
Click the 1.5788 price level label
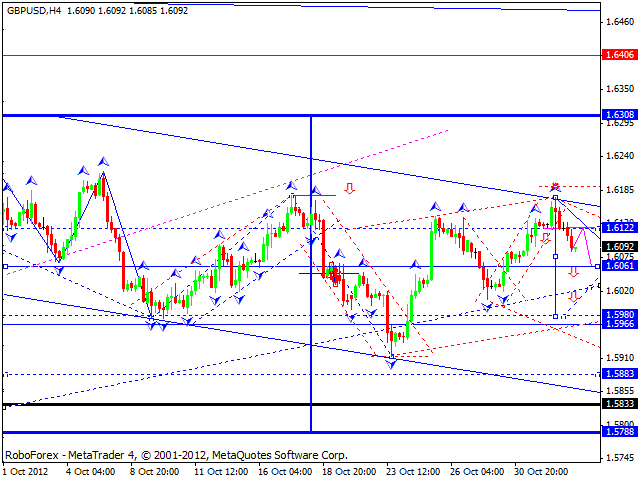(620, 433)
